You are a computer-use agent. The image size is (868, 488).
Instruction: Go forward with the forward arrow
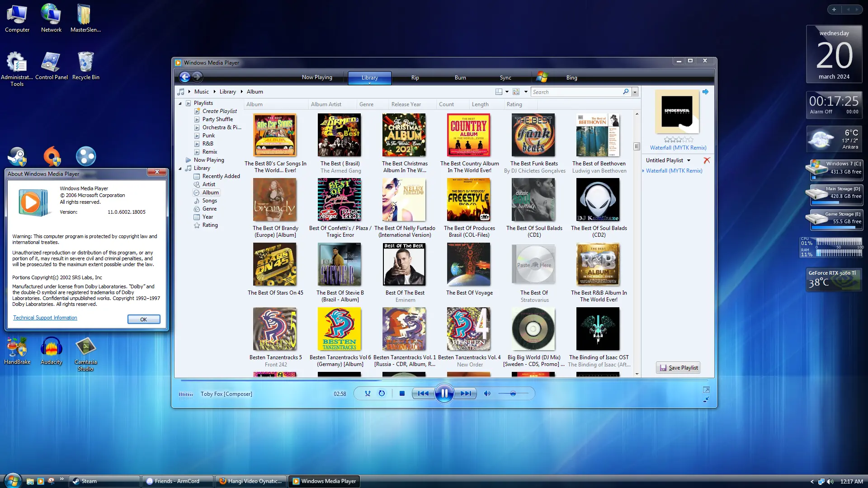coord(198,77)
